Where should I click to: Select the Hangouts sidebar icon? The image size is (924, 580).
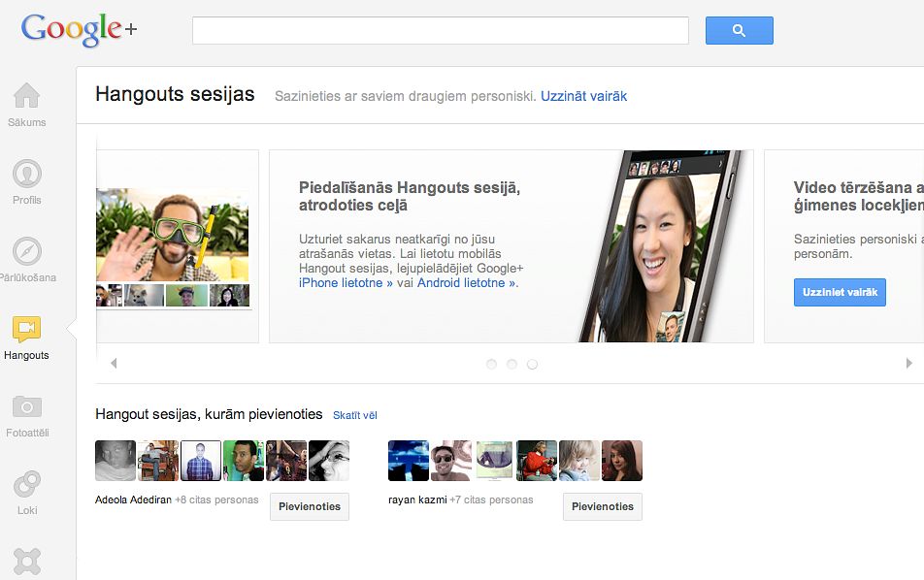(26, 329)
